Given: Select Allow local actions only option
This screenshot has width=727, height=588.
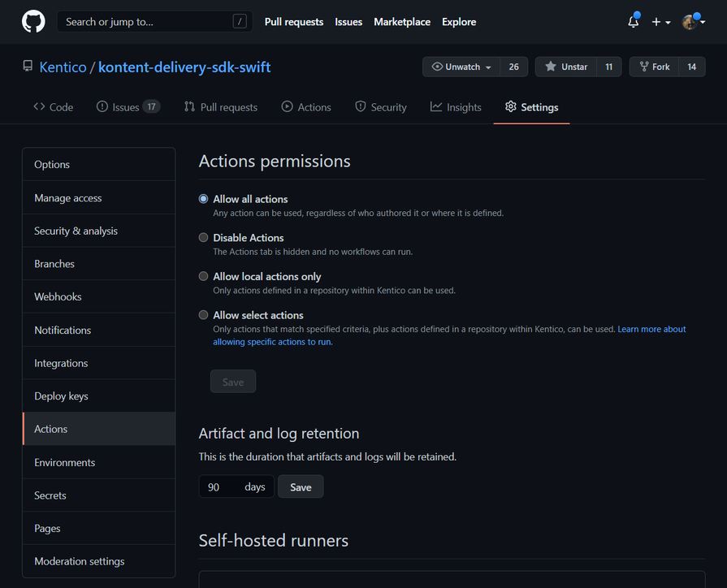Looking at the screenshot, I should point(204,277).
